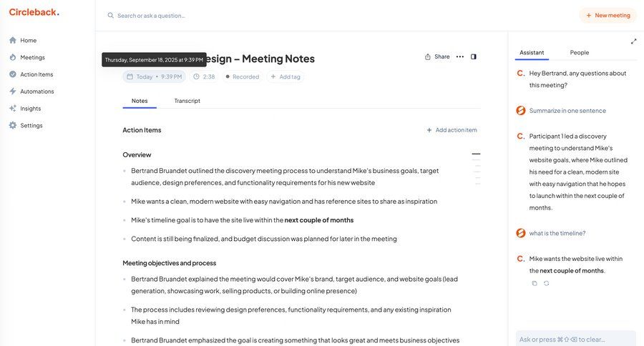Click the New meeting button
The width and height of the screenshot is (644, 346).
[608, 15]
